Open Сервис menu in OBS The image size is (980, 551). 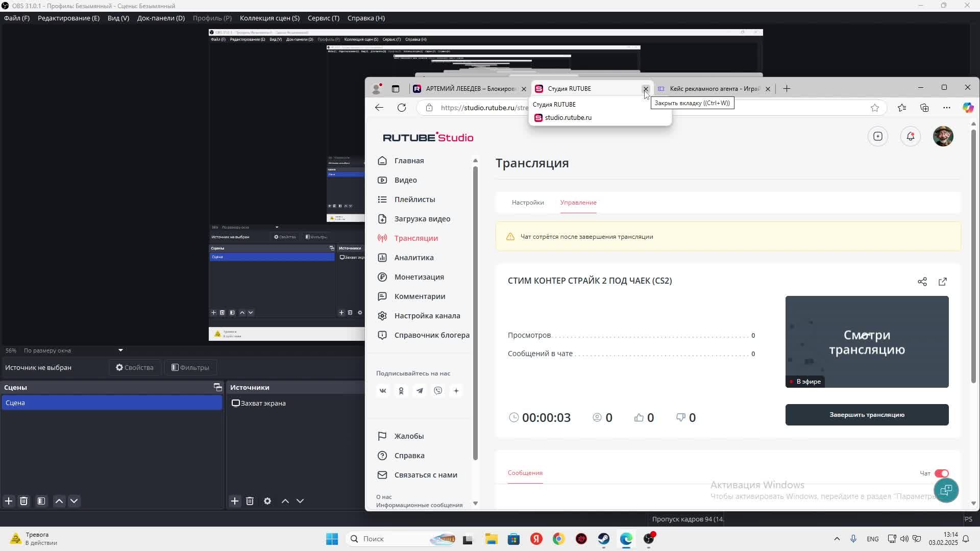323,18
